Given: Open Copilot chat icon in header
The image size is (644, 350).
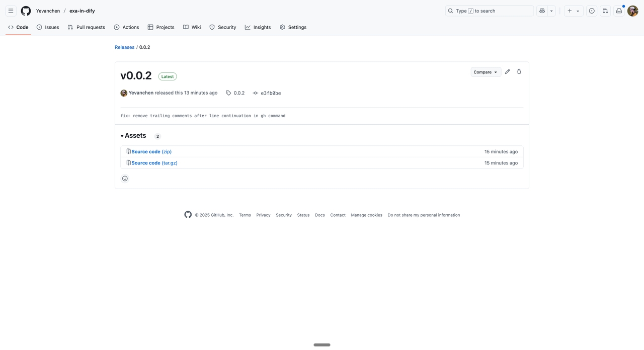Looking at the screenshot, I should [x=542, y=11].
